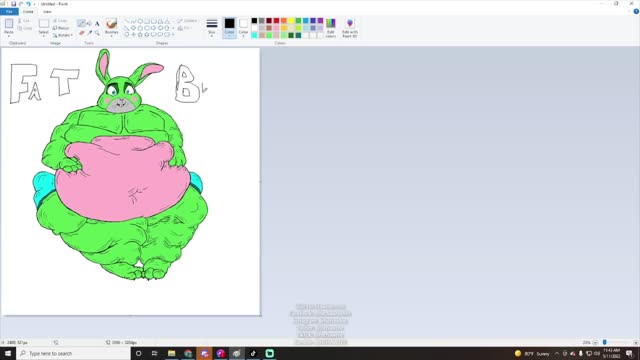This screenshot has height=360, width=640.
Task: Expand the Select options arrow
Action: (x=44, y=36)
